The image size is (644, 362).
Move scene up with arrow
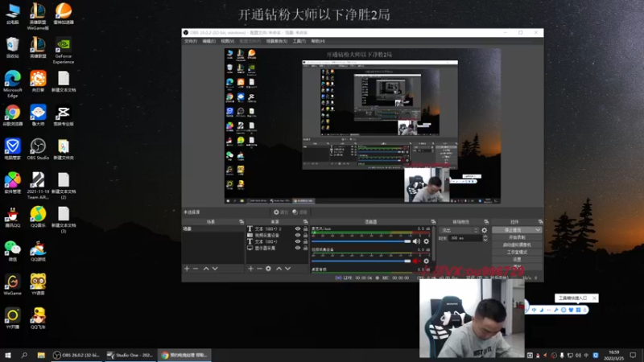click(x=206, y=269)
